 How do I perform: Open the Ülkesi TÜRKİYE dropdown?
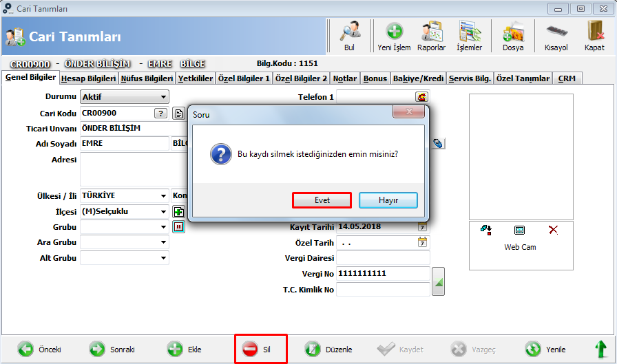pos(163,195)
